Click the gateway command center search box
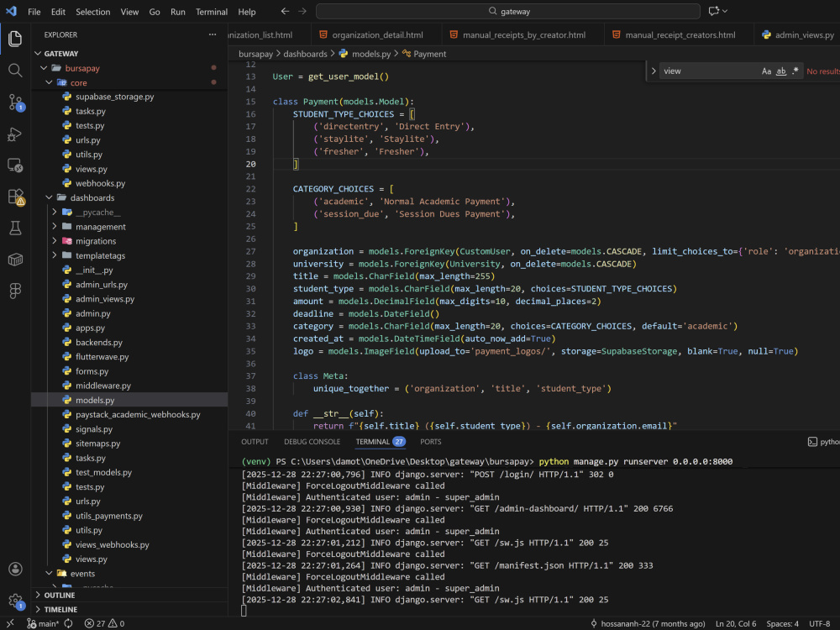Viewport: 840px width, 630px height. 508,11
